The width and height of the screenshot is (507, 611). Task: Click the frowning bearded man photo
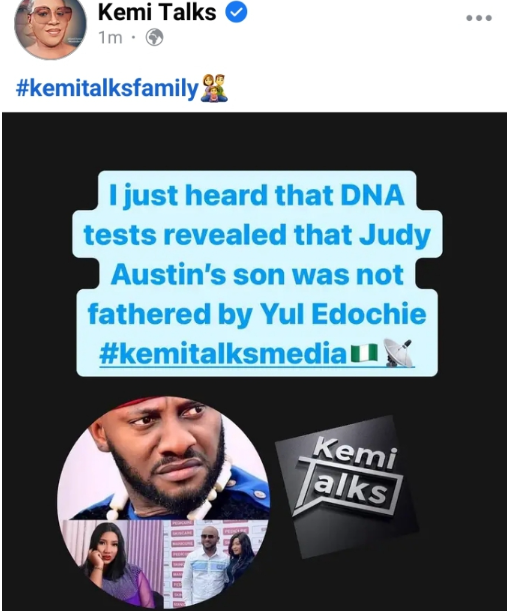coord(164,458)
